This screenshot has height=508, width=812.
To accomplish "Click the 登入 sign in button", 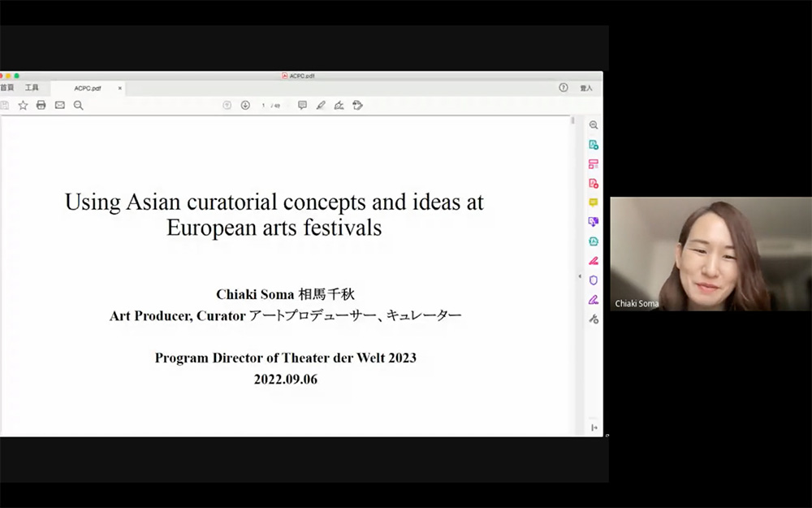I will coord(586,88).
